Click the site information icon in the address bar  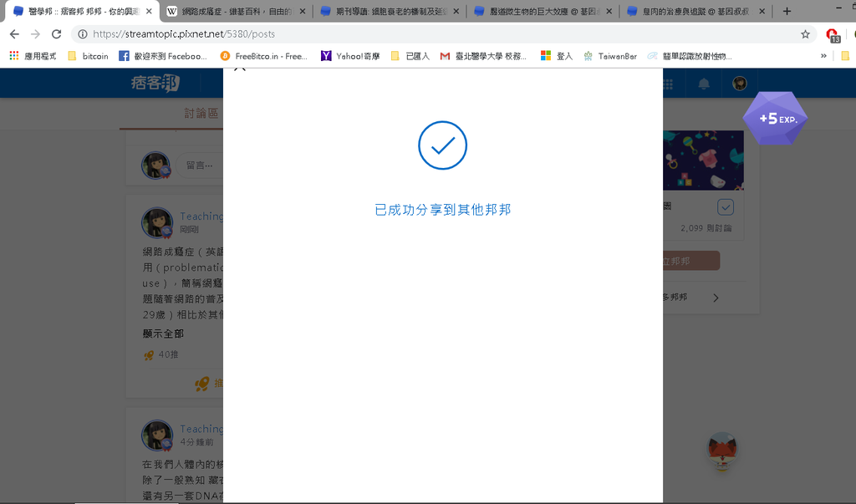coord(83,34)
